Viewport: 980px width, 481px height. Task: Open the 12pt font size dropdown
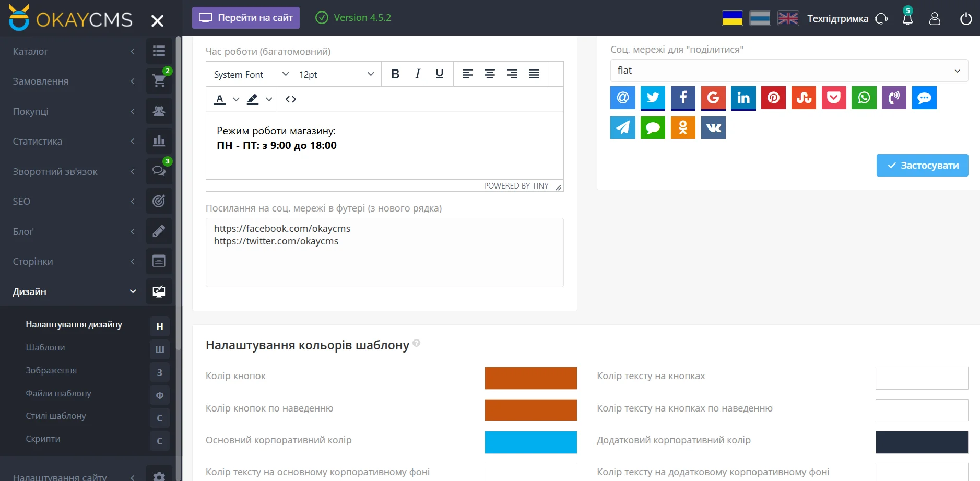pos(336,74)
